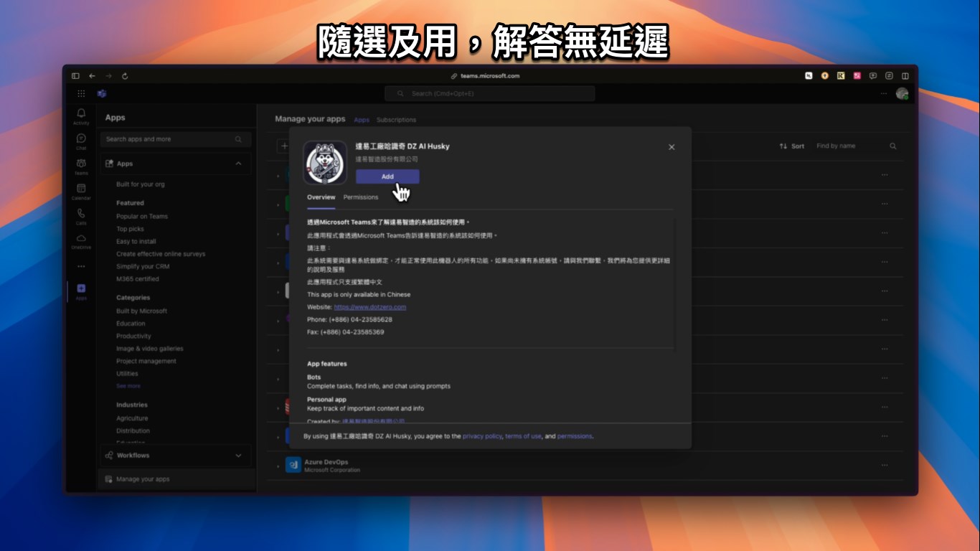Focus the Search apps and more field
Screen dimensions: 980x551
[176, 139]
